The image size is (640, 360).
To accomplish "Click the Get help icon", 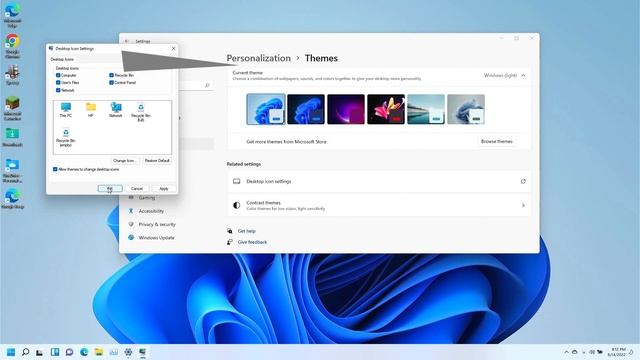I will [230, 231].
